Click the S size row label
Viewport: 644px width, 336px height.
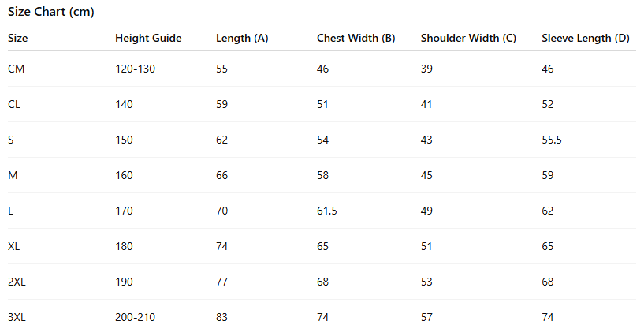tap(11, 140)
